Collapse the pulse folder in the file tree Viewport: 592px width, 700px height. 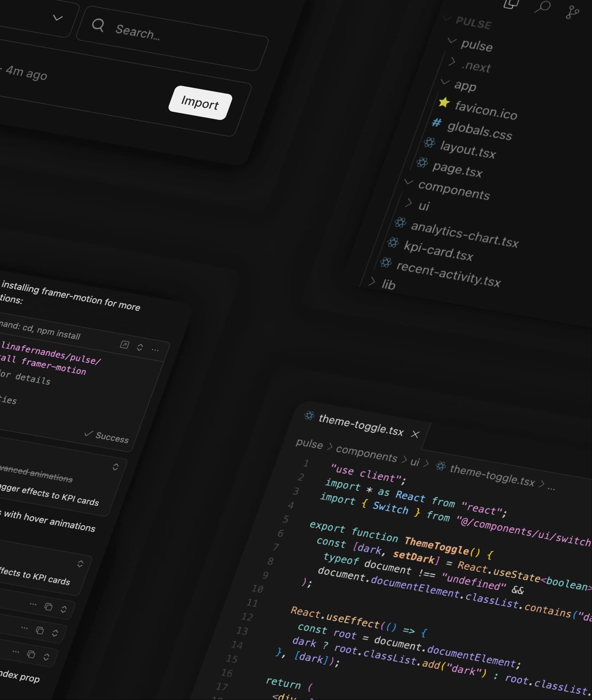tap(452, 41)
